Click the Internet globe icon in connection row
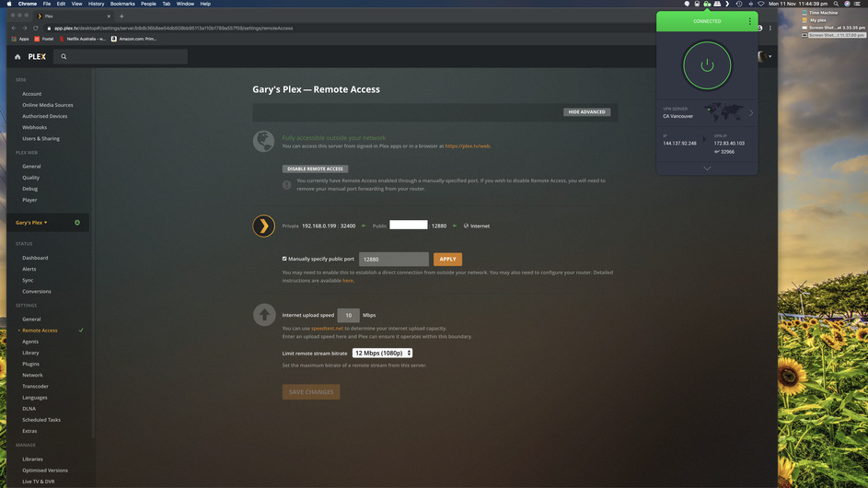The width and height of the screenshot is (868, 488). [466, 226]
